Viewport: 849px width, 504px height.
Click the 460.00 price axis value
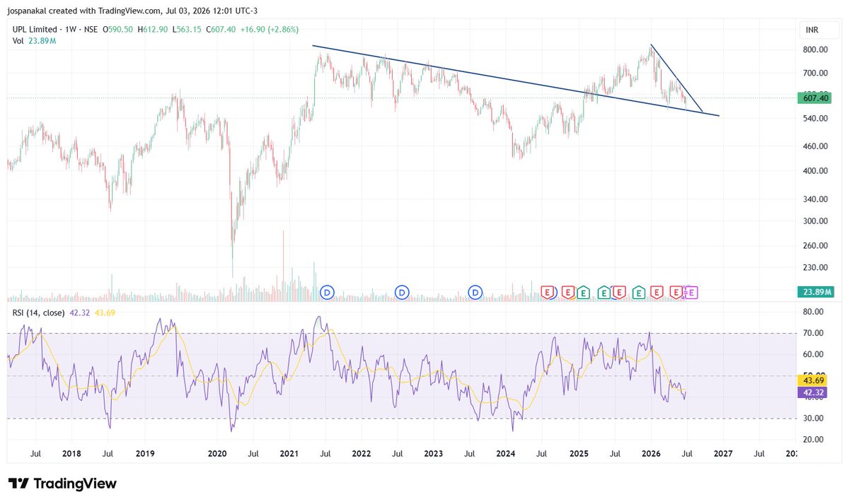click(x=816, y=146)
